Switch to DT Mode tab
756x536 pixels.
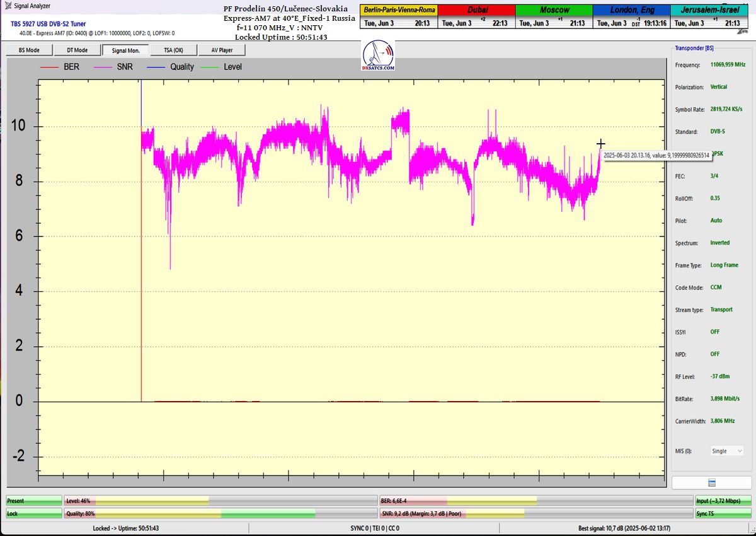77,50
